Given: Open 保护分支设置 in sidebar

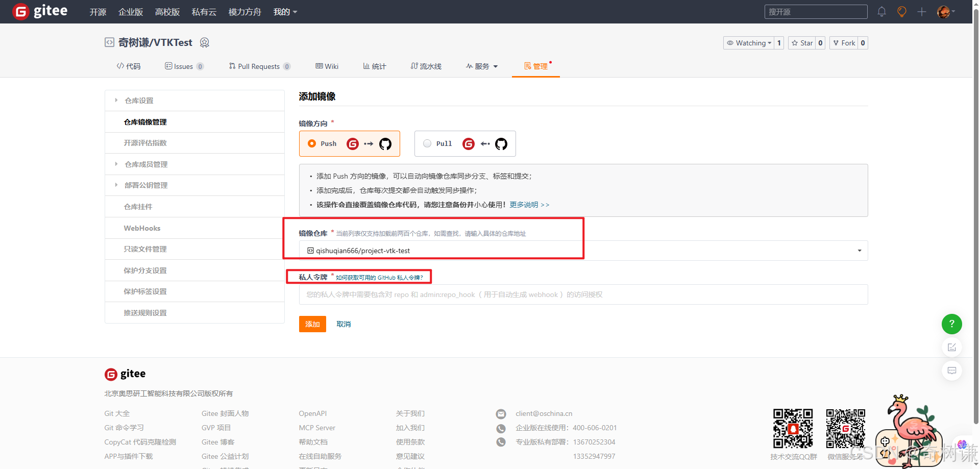Looking at the screenshot, I should click(x=194, y=270).
